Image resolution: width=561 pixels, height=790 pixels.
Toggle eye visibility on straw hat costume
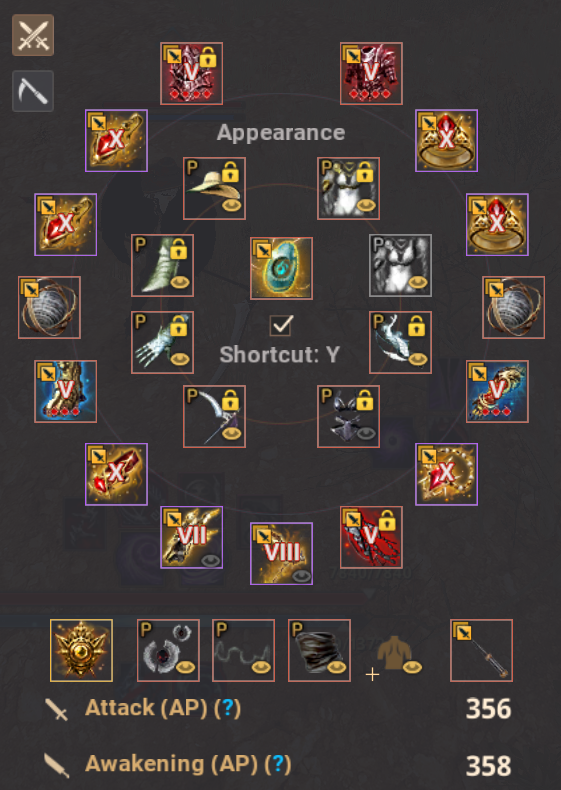231,206
